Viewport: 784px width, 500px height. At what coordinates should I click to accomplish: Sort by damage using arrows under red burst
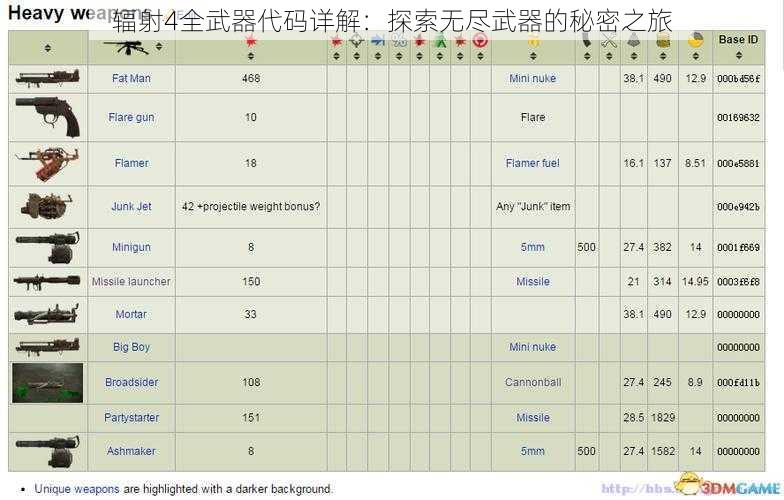pos(251,56)
